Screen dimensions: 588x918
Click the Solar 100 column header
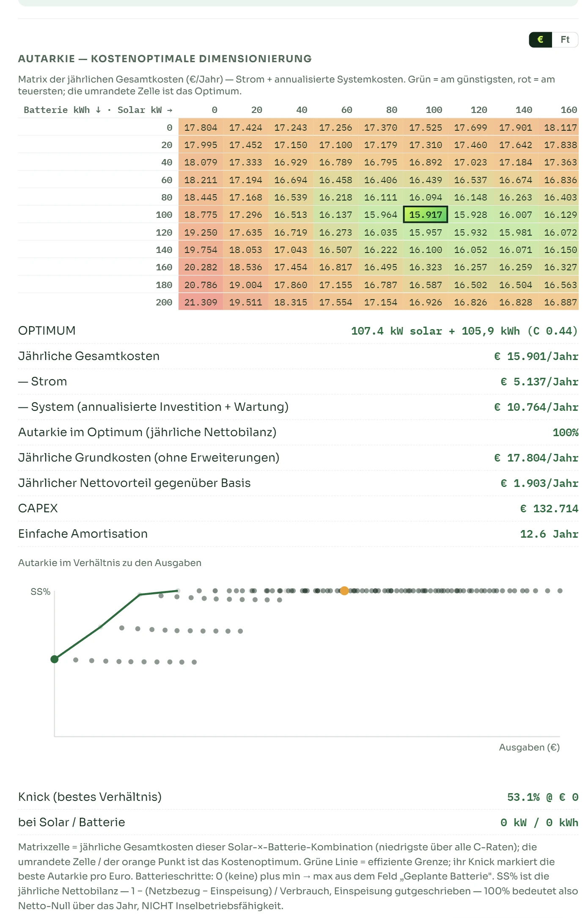click(x=434, y=110)
